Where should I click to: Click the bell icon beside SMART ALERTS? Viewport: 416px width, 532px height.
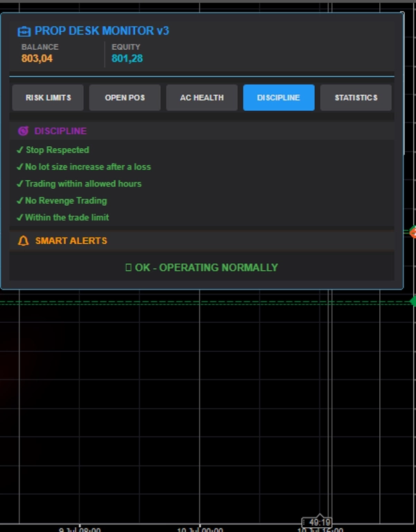pos(23,241)
